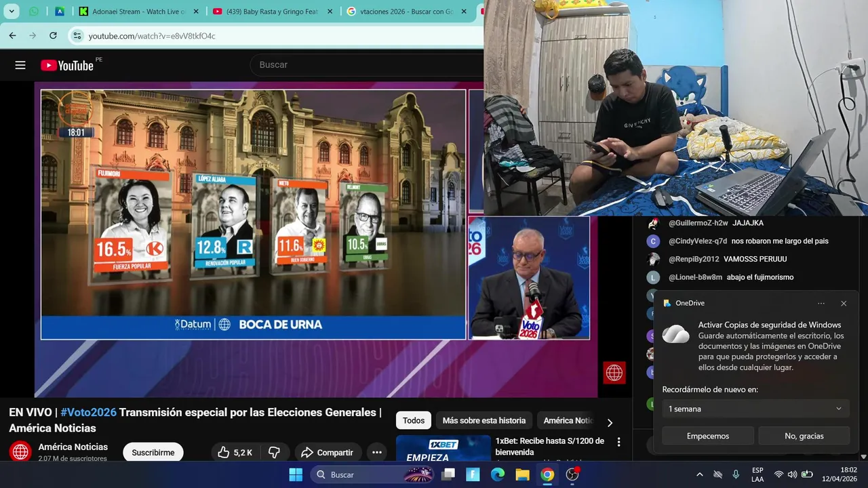Click the taskbar Buscar search box
The width and height of the screenshot is (868, 488).
click(x=373, y=474)
